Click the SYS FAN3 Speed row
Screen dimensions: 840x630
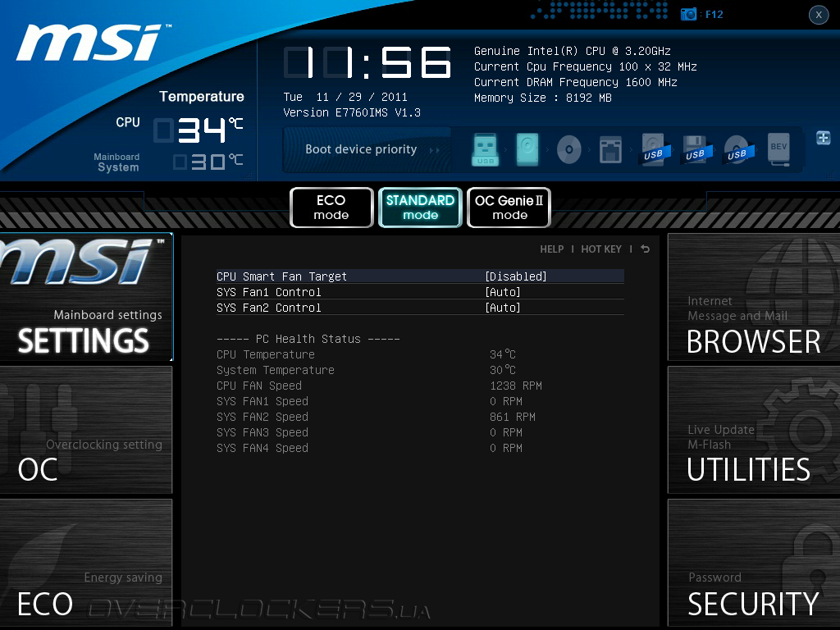370,432
